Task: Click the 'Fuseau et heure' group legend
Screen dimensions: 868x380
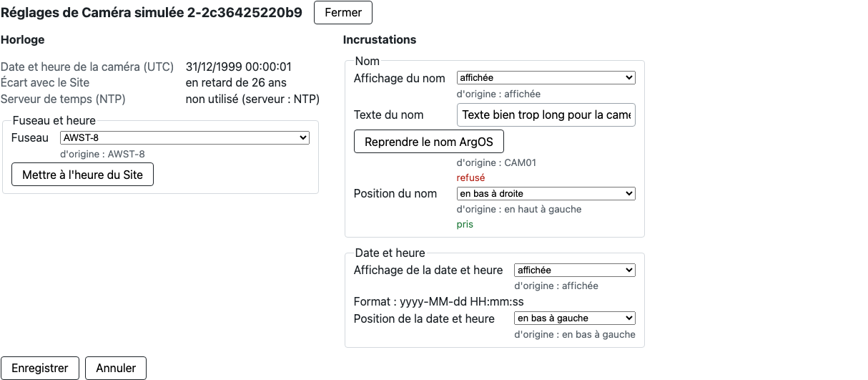Action: [54, 121]
